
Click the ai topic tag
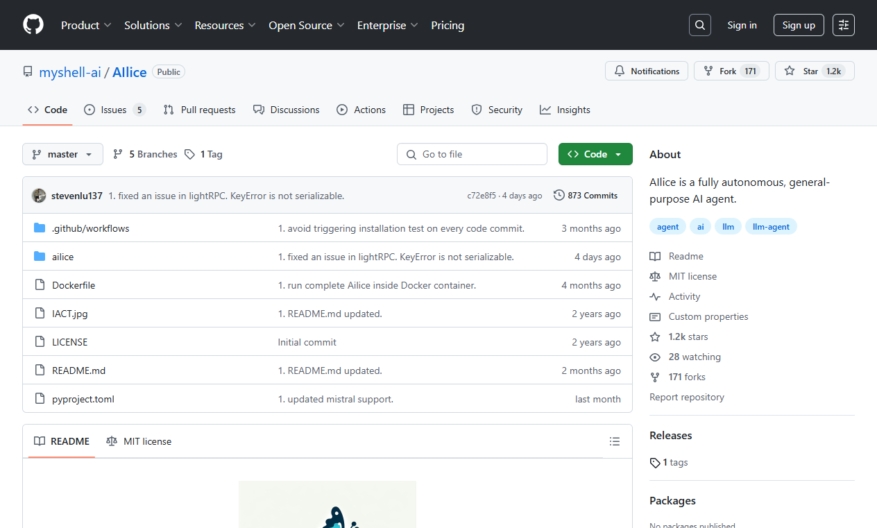pyautogui.click(x=700, y=227)
